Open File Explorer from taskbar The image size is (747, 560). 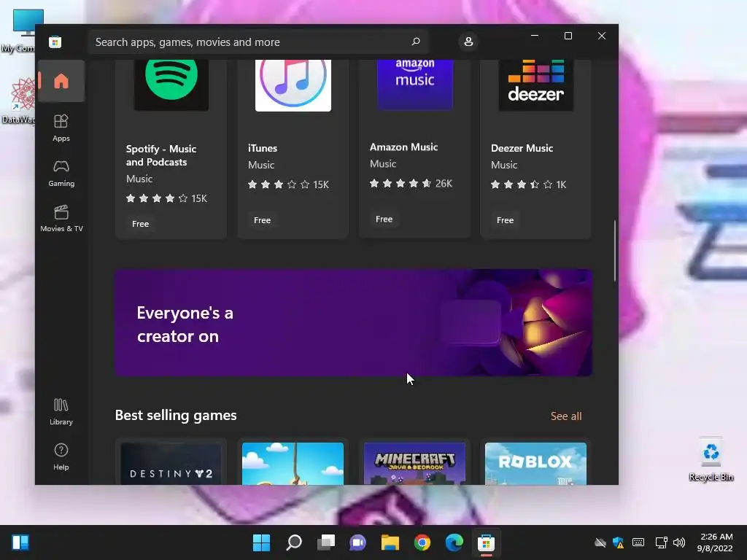(x=390, y=542)
